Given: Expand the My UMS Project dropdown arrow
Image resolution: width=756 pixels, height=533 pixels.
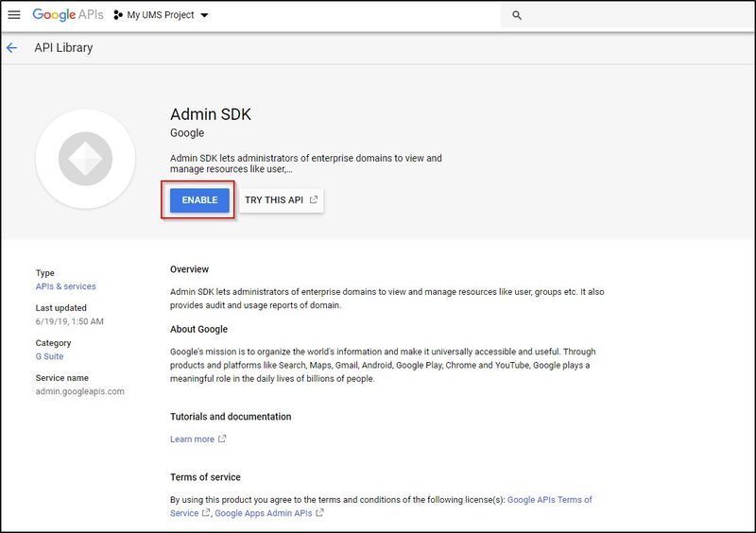Looking at the screenshot, I should point(205,16).
